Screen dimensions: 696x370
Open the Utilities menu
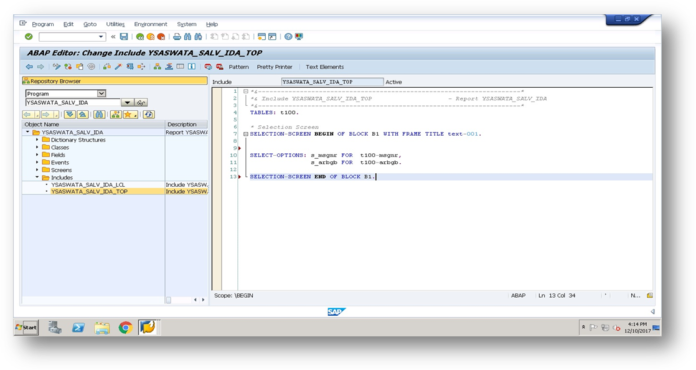pyautogui.click(x=115, y=24)
